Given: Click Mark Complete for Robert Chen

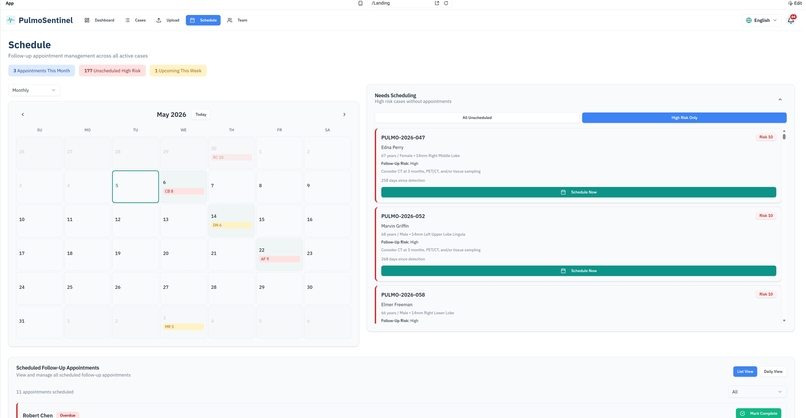Looking at the screenshot, I should 758,413.
